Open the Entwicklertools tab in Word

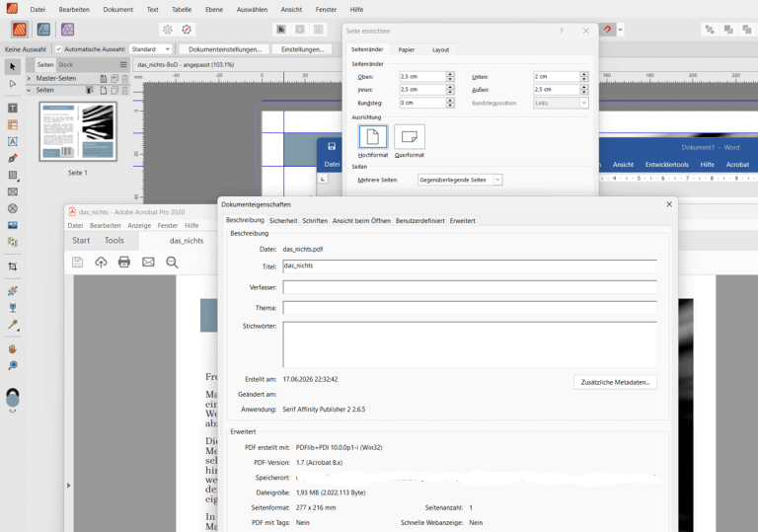pos(666,165)
